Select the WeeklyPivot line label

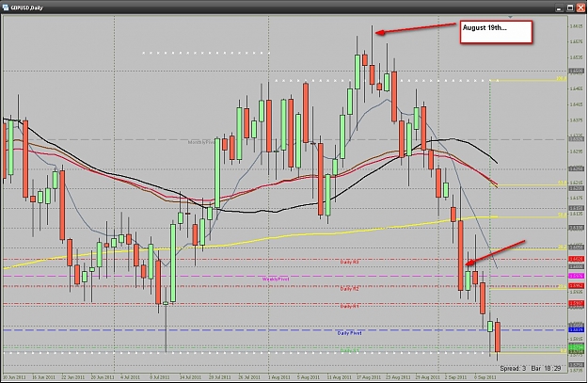(x=276, y=279)
